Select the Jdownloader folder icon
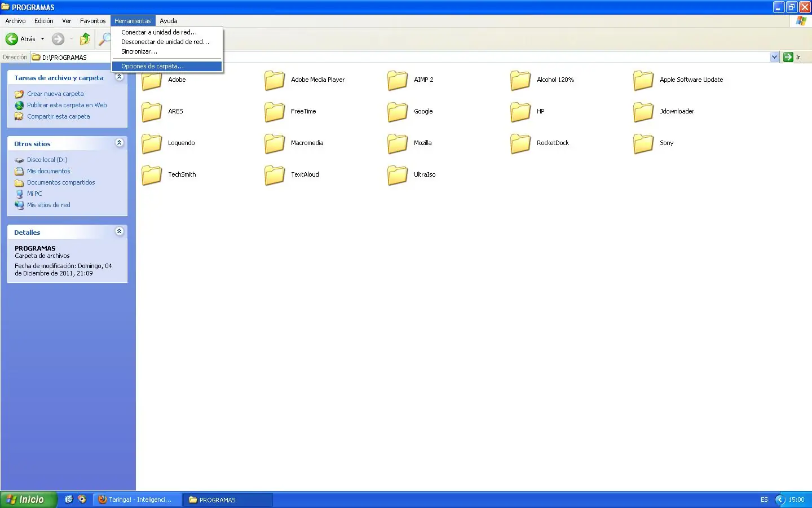This screenshot has height=508, width=812. point(643,112)
